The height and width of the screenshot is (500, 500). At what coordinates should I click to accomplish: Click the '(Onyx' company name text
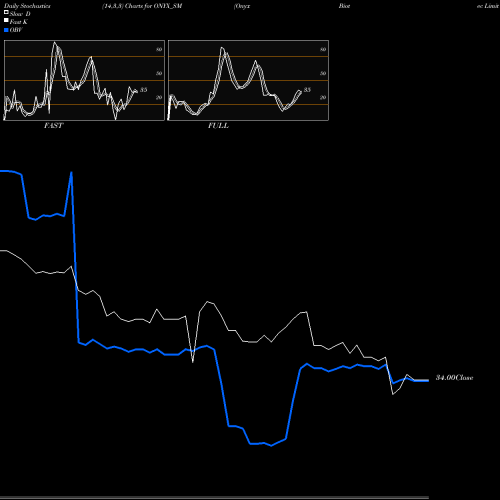242,6
